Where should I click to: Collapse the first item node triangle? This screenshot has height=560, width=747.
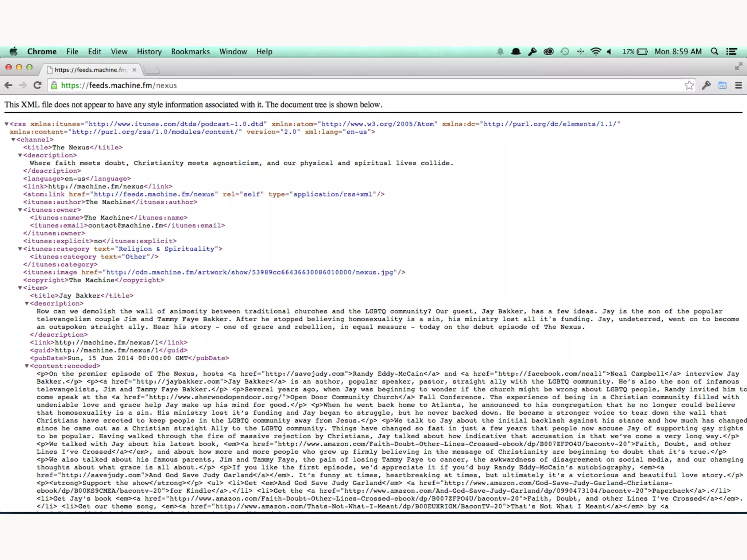[20, 288]
